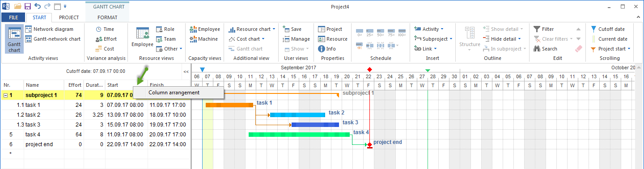Switch to the PROJECT ribbon tab

(x=69, y=17)
